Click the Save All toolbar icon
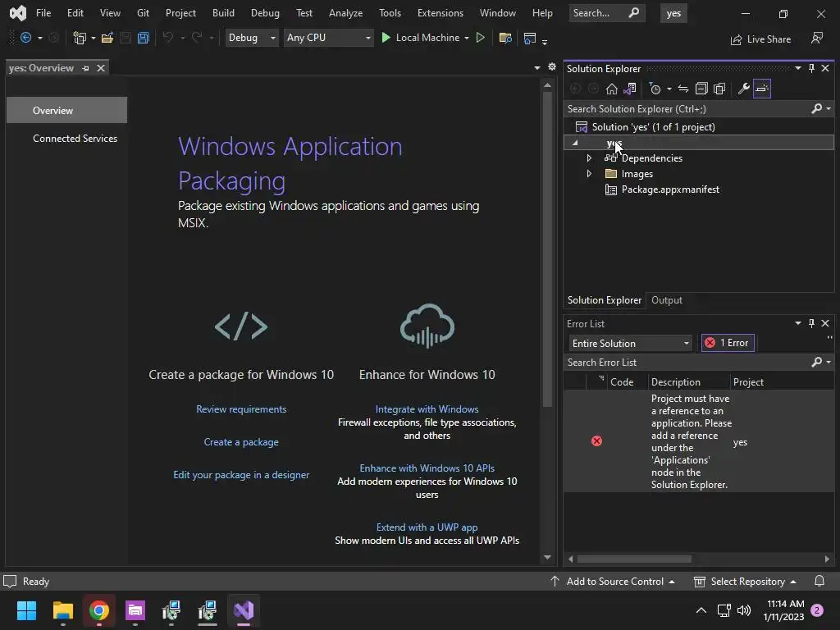The width and height of the screenshot is (840, 630). [143, 38]
